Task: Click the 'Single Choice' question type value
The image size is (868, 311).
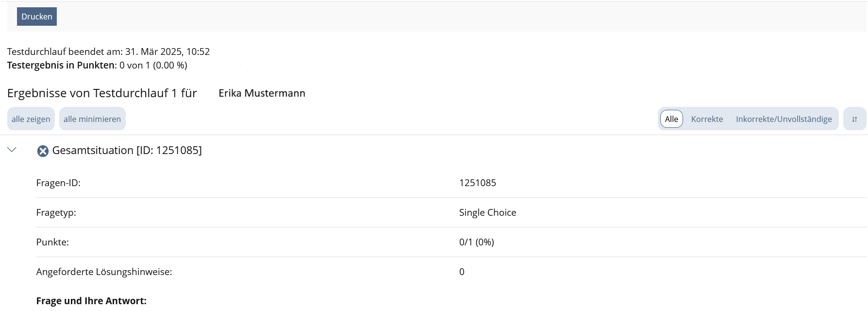Action: click(x=487, y=212)
